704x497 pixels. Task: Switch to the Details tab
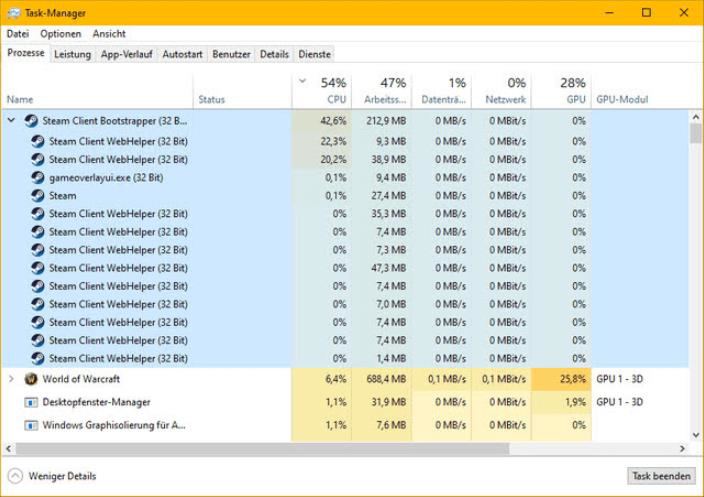pos(274,54)
